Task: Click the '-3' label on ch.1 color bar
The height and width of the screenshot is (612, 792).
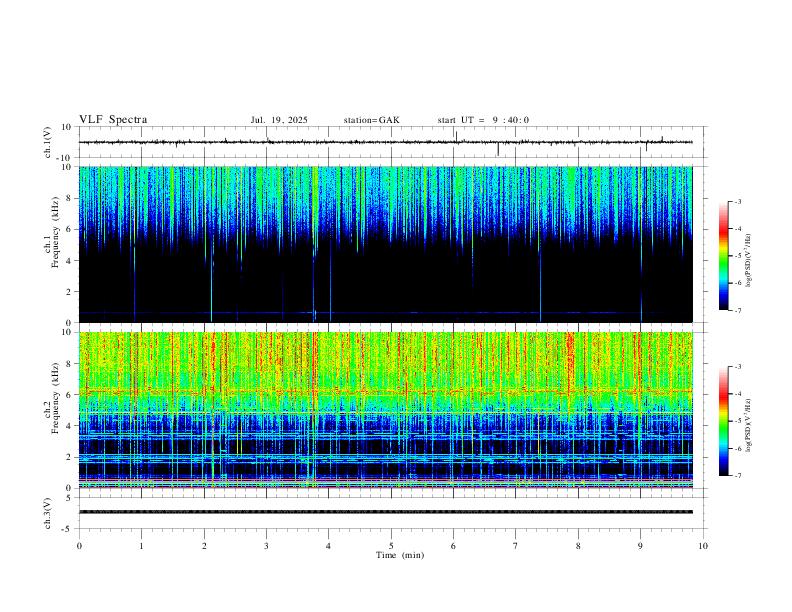Action: pos(738,201)
